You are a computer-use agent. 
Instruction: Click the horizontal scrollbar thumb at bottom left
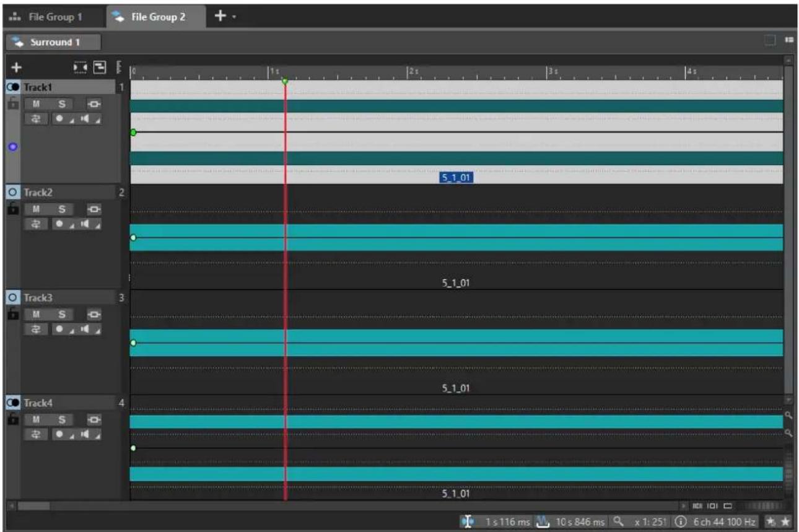pos(34,506)
